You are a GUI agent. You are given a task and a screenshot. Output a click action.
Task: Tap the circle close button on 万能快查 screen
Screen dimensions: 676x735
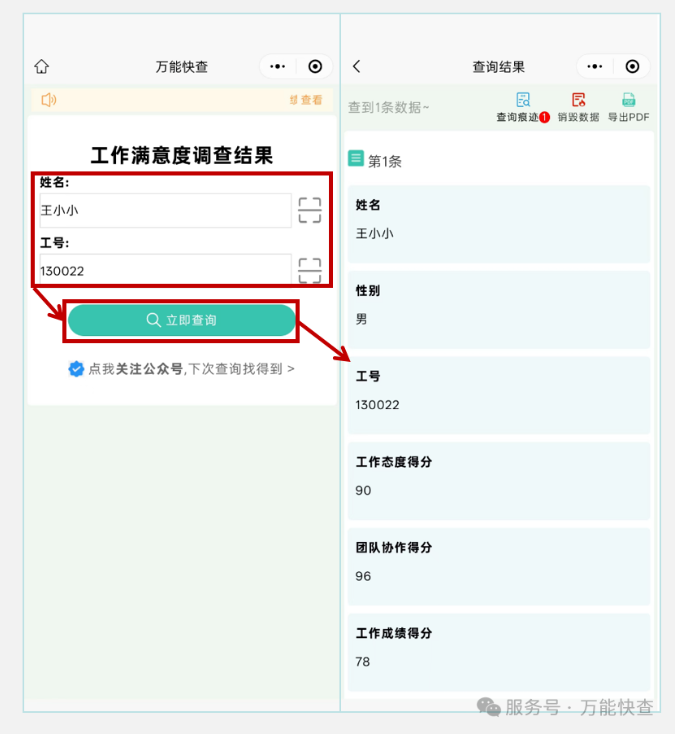(x=315, y=67)
